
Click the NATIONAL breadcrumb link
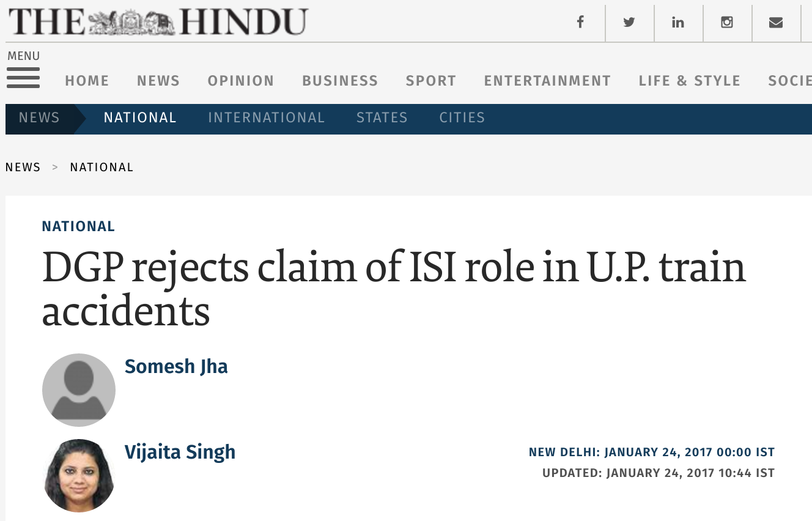tap(102, 168)
